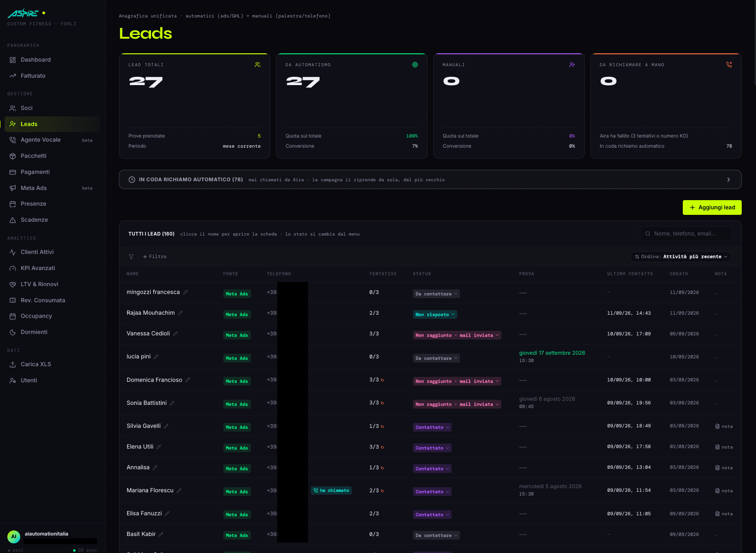Open Elena Utili Contattato dropdown

click(432, 448)
